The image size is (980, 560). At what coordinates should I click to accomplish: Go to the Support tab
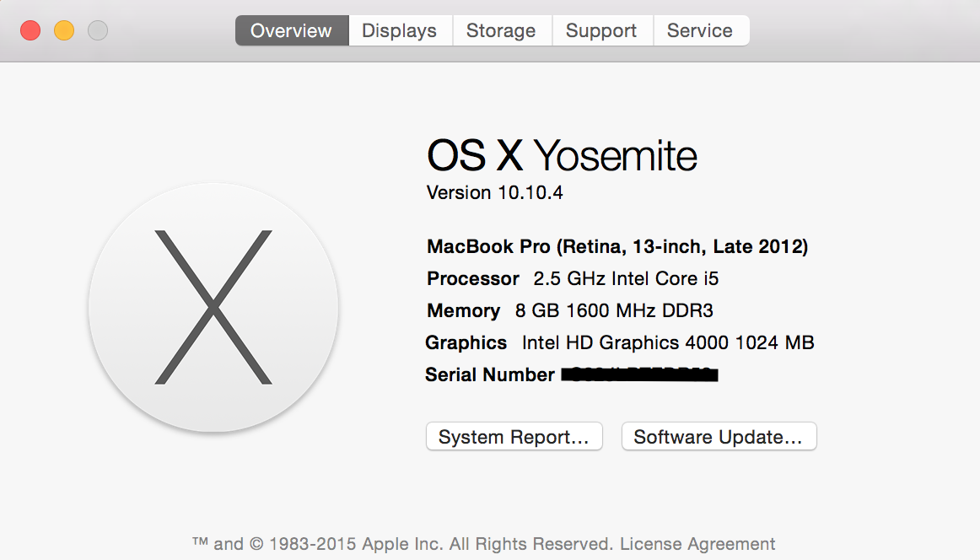point(601,31)
